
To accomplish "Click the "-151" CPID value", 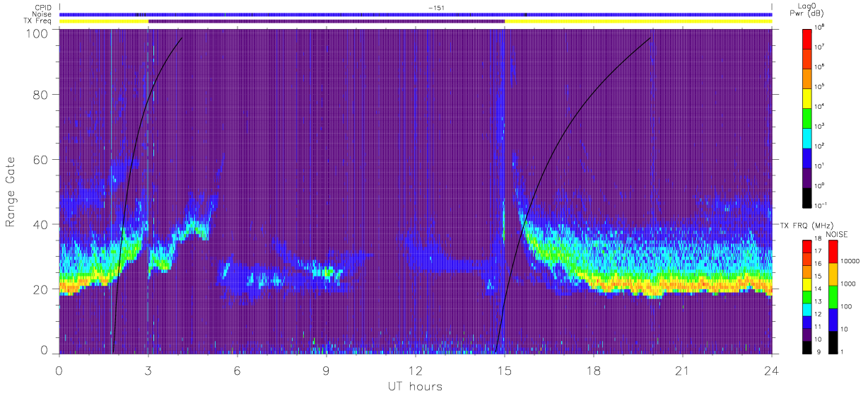I will point(435,7).
